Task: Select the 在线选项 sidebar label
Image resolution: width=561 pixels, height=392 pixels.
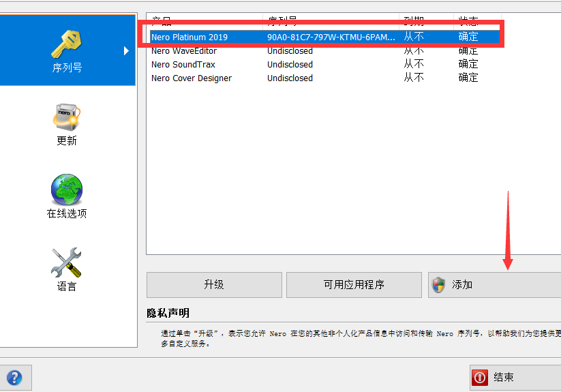Action: pyautogui.click(x=67, y=213)
